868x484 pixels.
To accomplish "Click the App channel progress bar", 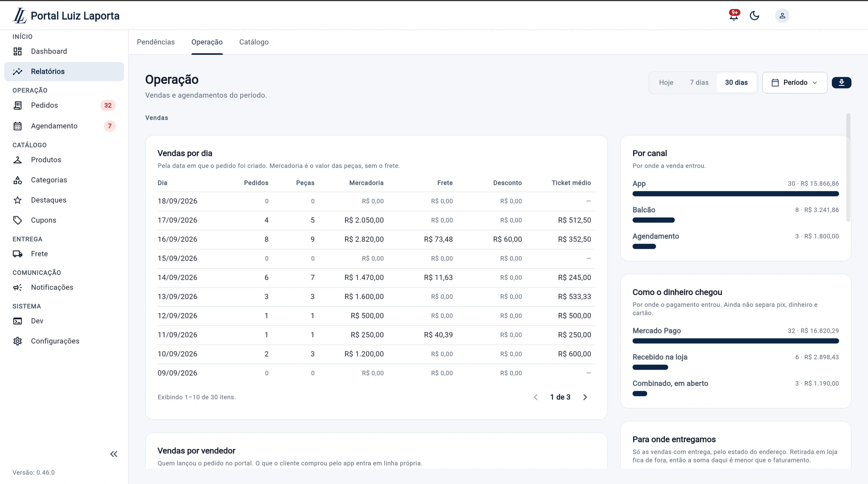I will (736, 194).
